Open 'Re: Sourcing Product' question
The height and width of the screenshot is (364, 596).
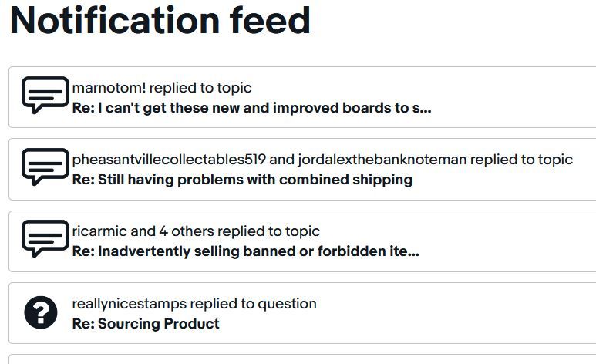tap(146, 324)
